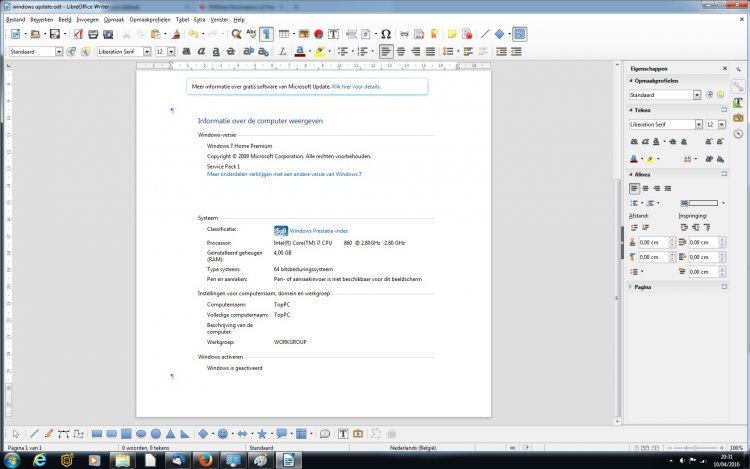Select the star shape in the drawing toolbar
This screenshot has width=750, height=469.
pos(262,434)
